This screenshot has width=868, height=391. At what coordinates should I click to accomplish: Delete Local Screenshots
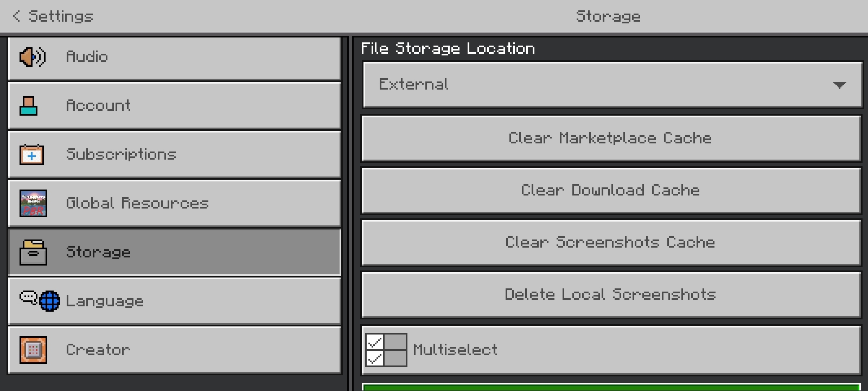[x=611, y=295]
